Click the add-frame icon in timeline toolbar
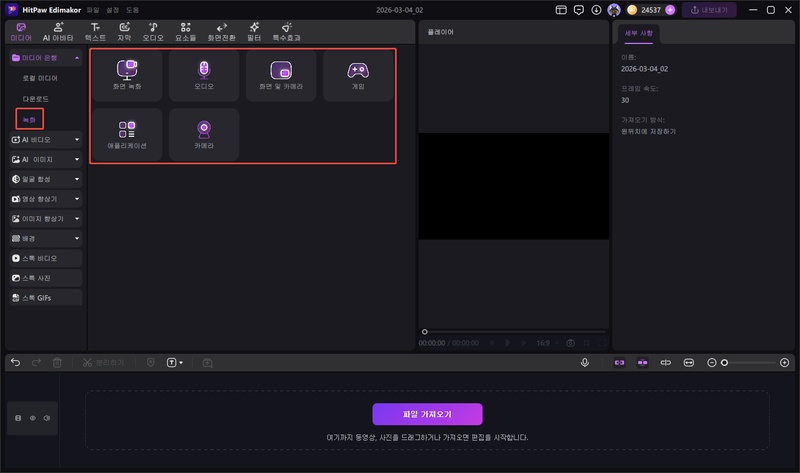 point(207,363)
